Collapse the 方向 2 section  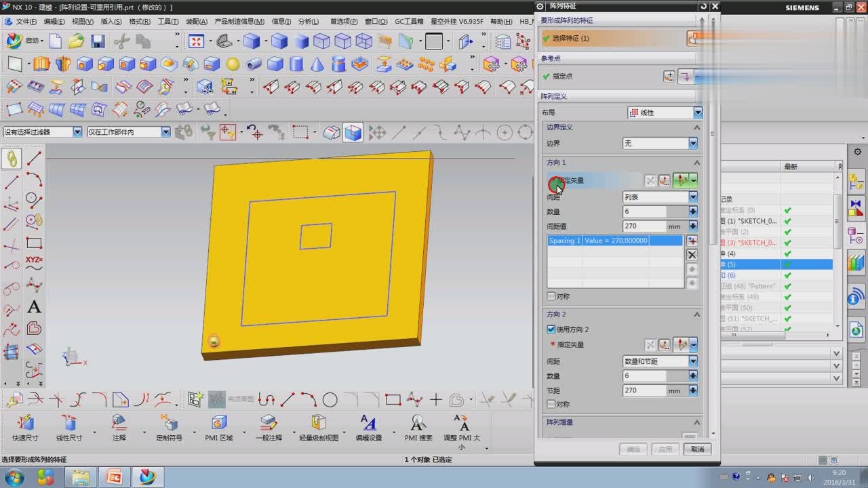click(x=696, y=314)
